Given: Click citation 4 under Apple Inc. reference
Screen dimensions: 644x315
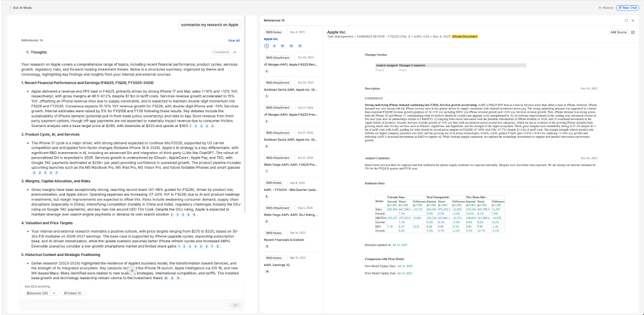Looking at the screenshot, I should click(274, 46).
